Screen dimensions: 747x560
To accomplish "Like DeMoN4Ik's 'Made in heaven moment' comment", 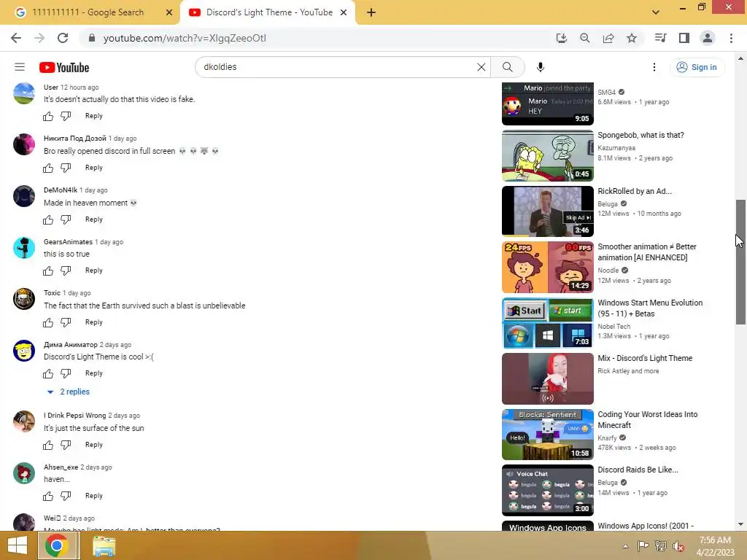I will [48, 219].
